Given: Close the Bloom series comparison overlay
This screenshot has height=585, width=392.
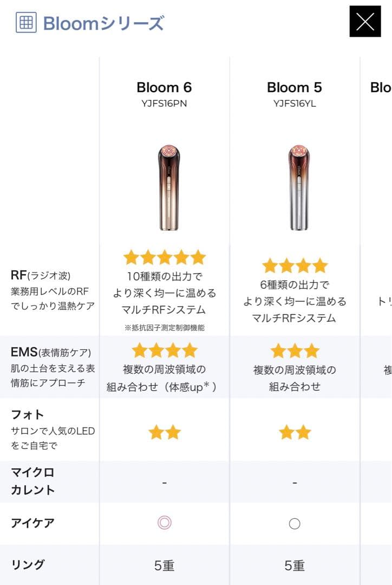Looking at the screenshot, I should coord(365,22).
